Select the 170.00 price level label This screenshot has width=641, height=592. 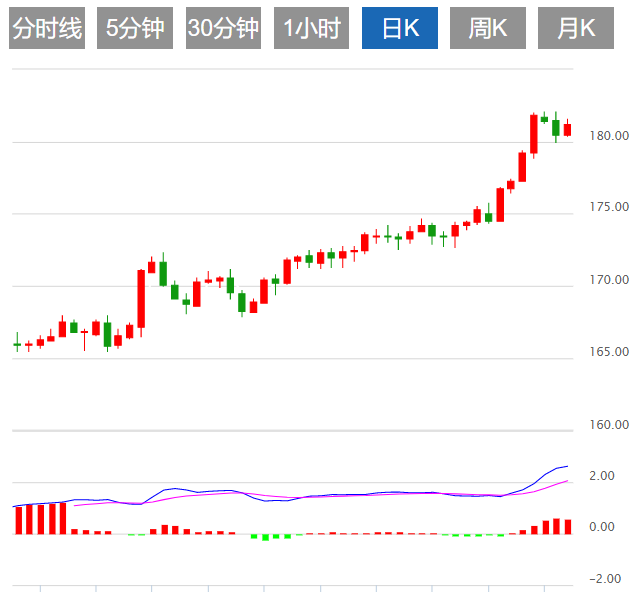point(608,280)
